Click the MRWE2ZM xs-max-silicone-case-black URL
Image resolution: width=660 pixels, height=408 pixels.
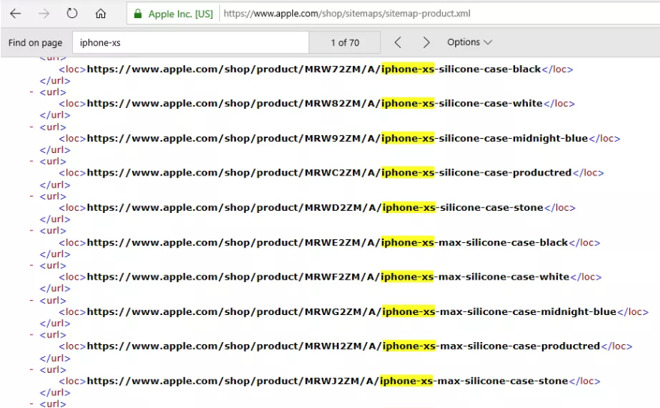point(327,243)
